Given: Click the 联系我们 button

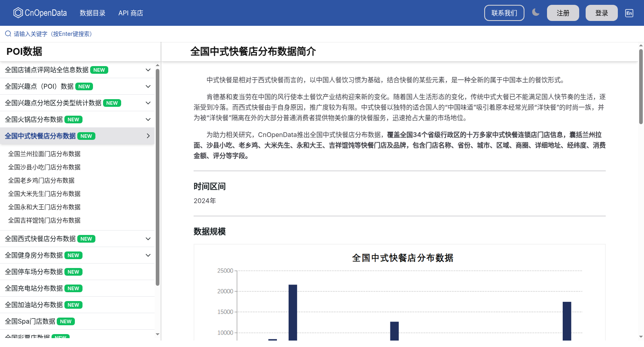Looking at the screenshot, I should click(x=504, y=13).
